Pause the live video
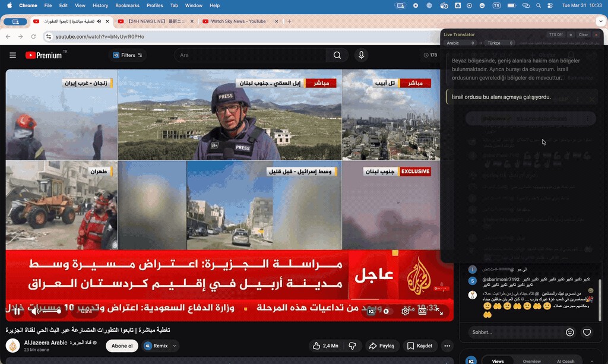The height and width of the screenshot is (364, 608). [17, 311]
